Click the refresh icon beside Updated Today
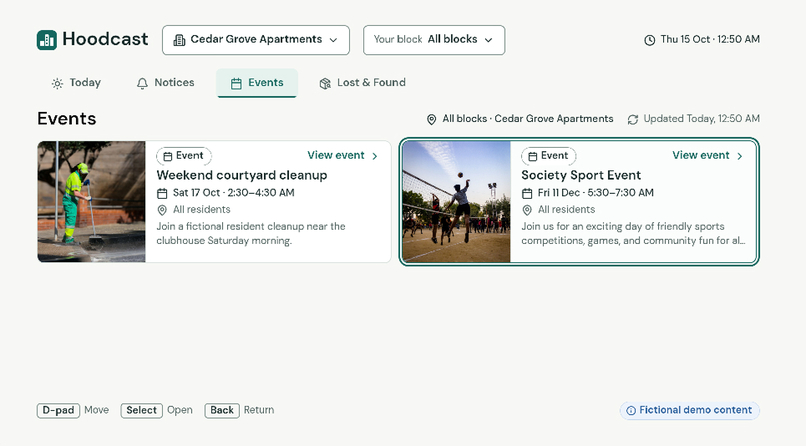Image resolution: width=806 pixels, height=446 pixels. [633, 119]
